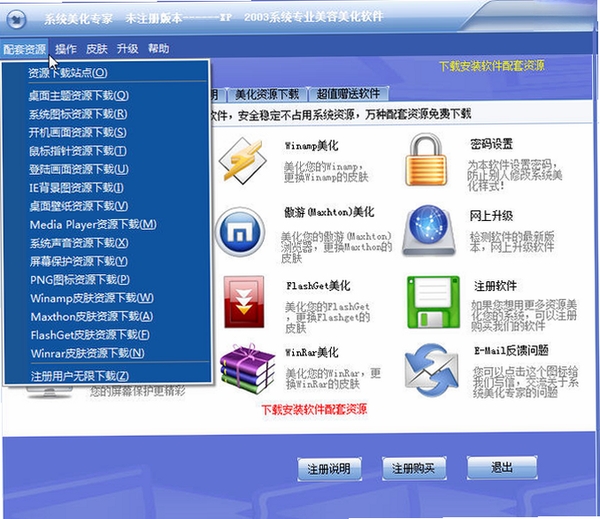Click the 注册软件 heading
Image resolution: width=600 pixels, height=519 pixels.
pyautogui.click(x=496, y=286)
